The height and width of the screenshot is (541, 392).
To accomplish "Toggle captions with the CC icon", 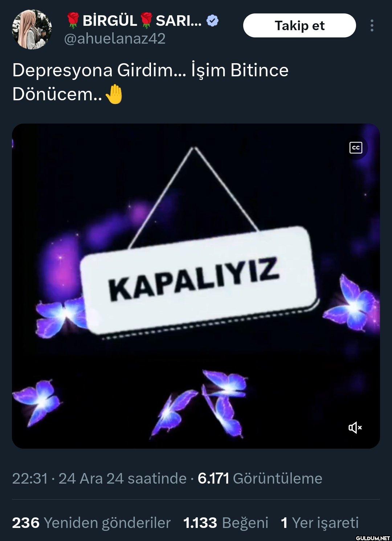I will tap(356, 148).
